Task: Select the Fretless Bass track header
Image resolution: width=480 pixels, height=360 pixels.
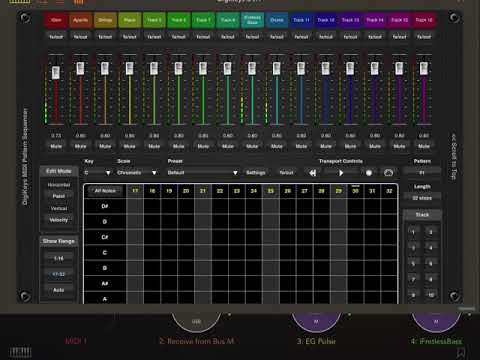Action: click(252, 20)
